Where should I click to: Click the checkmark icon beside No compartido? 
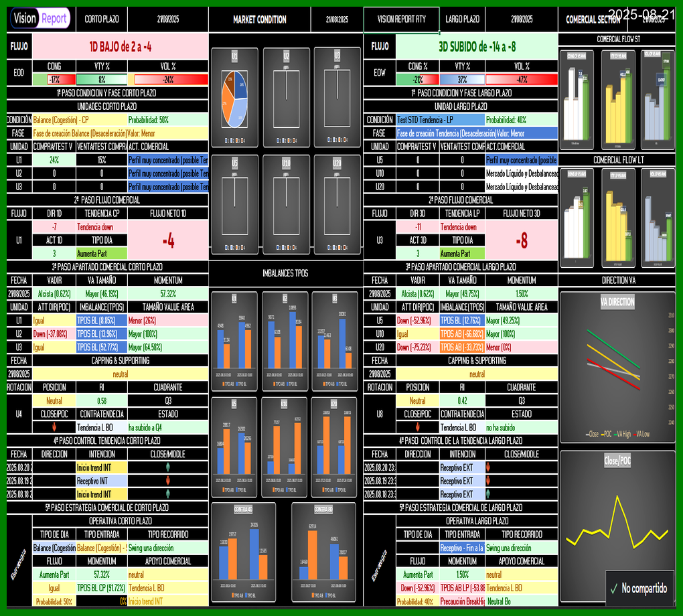pyautogui.click(x=614, y=589)
